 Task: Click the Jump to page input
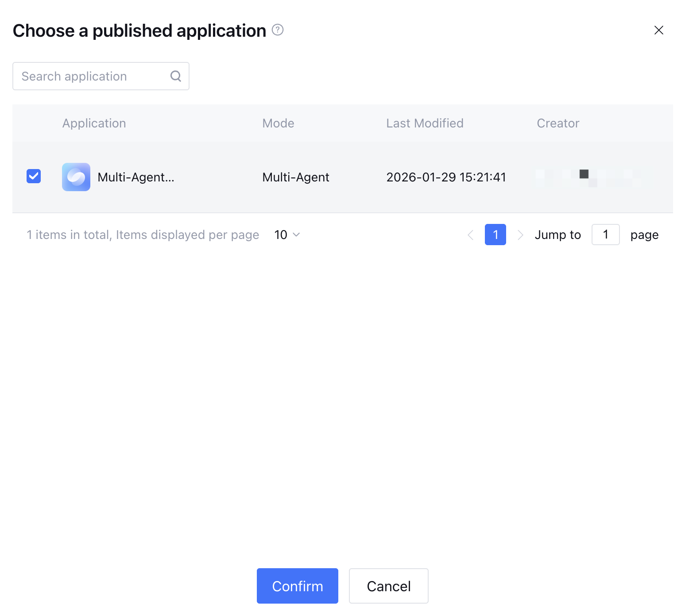pos(605,235)
